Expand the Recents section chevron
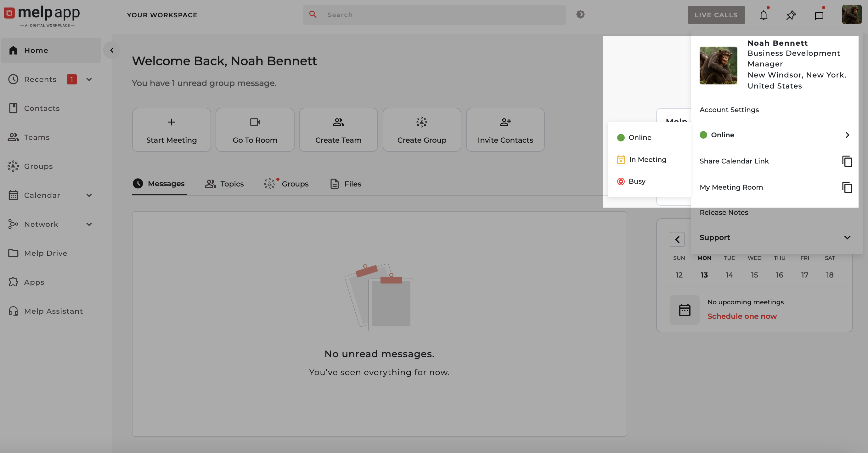The height and width of the screenshot is (453, 868). point(89,79)
